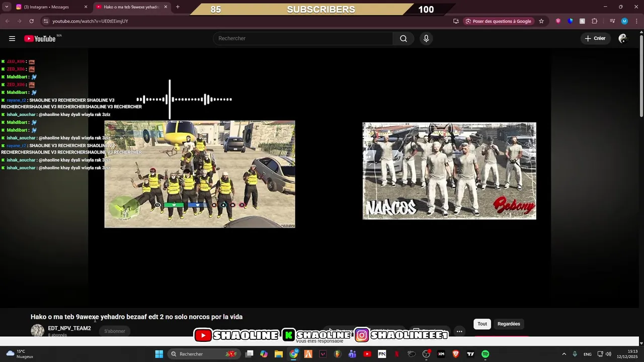Select the Tout filter chip
This screenshot has height=362, width=644.
[x=482, y=324]
